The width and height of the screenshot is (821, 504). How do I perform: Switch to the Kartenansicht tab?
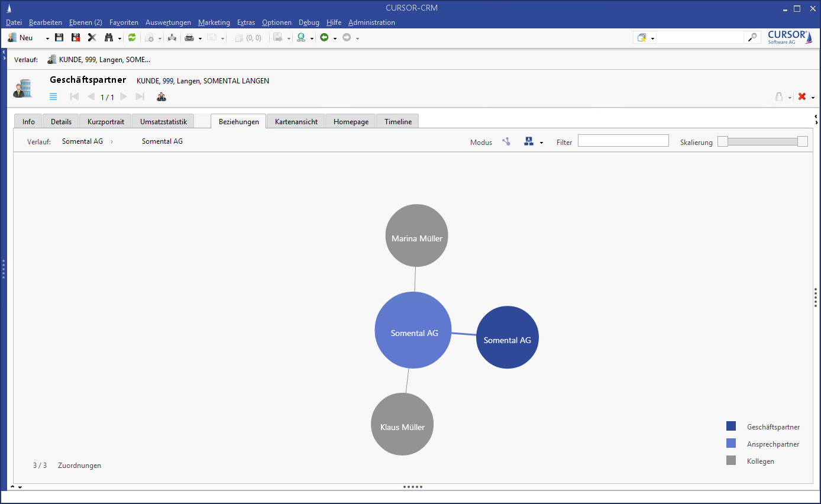tap(296, 121)
